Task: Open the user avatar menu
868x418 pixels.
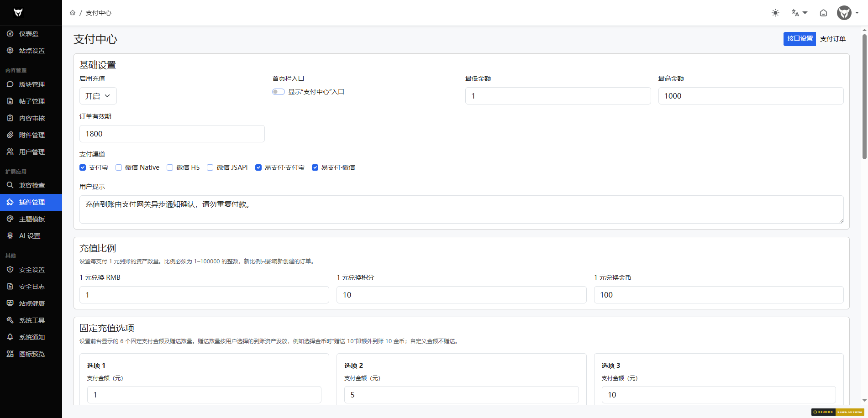Action: [848, 13]
